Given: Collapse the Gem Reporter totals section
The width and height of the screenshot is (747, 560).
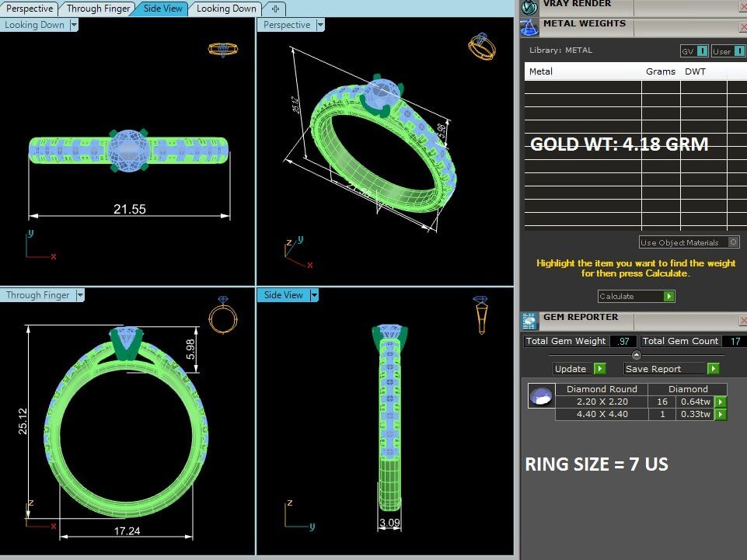Looking at the screenshot, I should [637, 355].
